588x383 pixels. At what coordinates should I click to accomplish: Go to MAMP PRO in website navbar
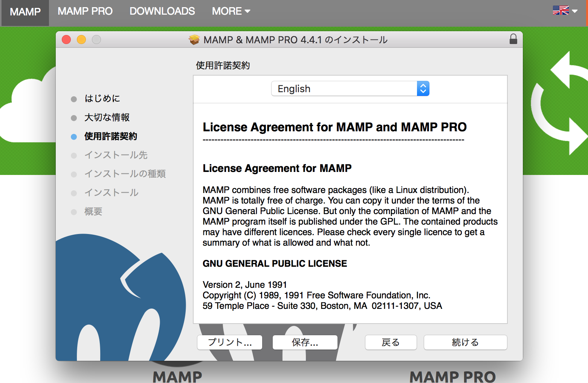point(85,11)
